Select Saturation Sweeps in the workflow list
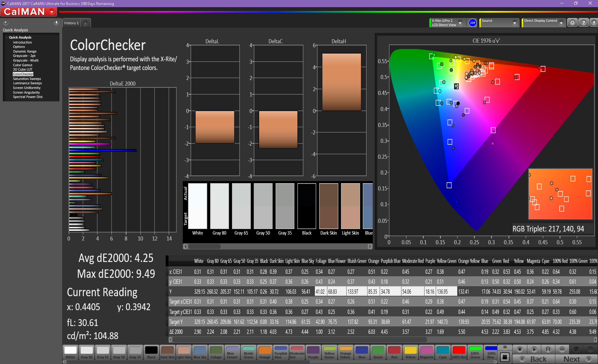598x364 pixels. click(27, 79)
